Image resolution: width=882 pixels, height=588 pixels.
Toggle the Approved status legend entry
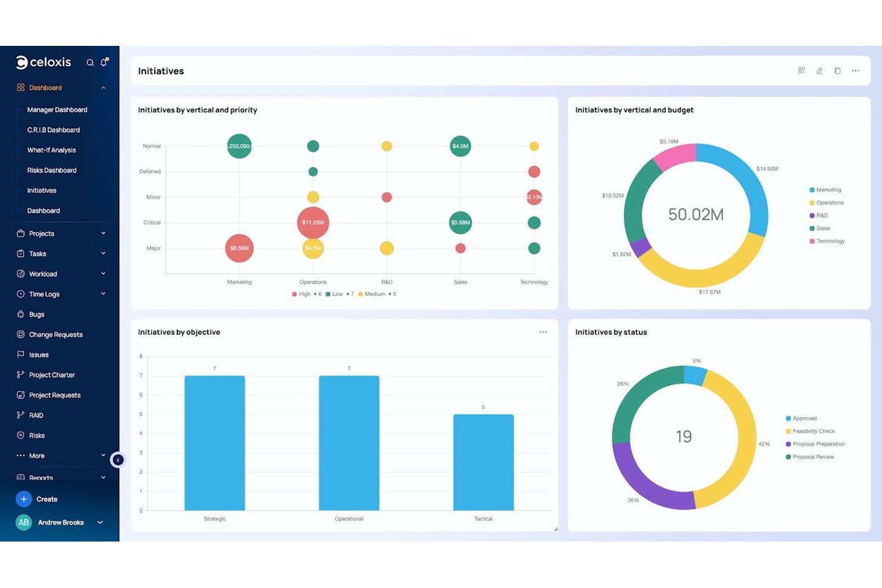pos(802,418)
